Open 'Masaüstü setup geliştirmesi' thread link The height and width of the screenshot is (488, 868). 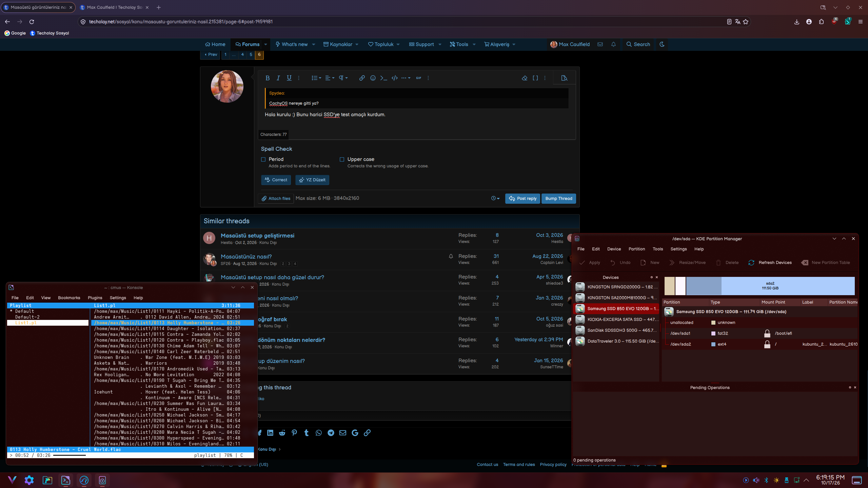pos(257,236)
